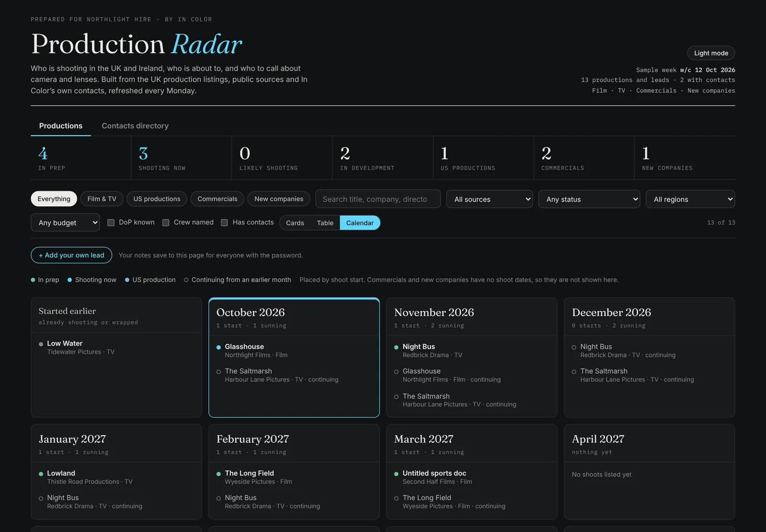Click the January 2027 month heading
This screenshot has height=532, width=766.
[x=72, y=439]
